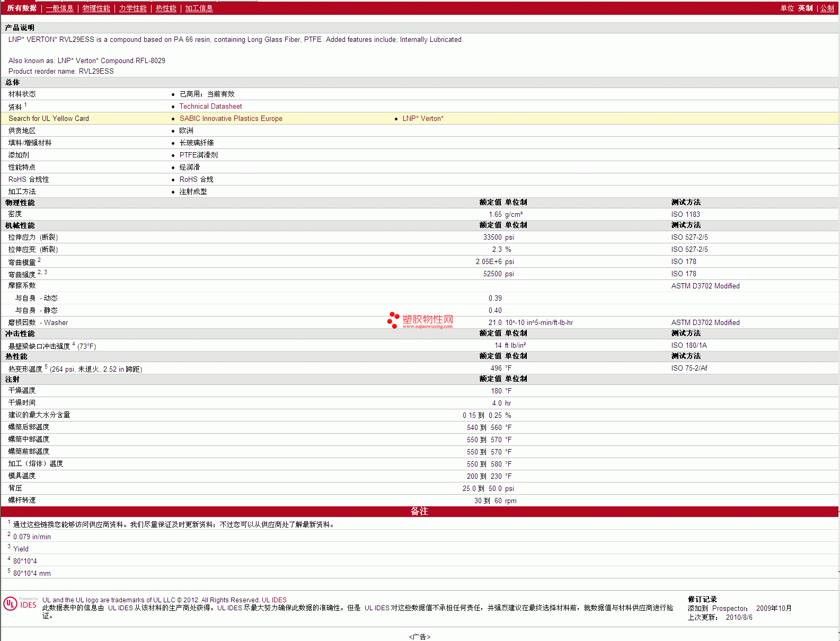This screenshot has height=641, width=840.
Task: Click the 修订记录 heading
Action: [702, 600]
